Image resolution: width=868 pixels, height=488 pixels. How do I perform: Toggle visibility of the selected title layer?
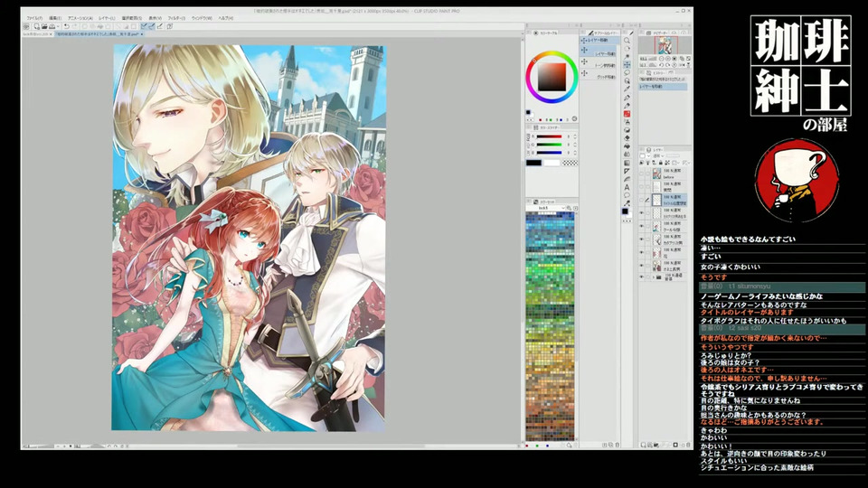[642, 200]
